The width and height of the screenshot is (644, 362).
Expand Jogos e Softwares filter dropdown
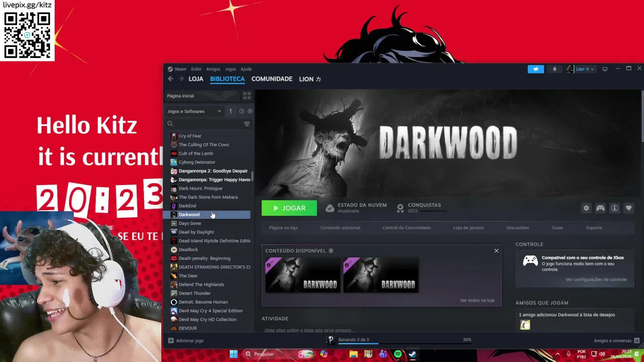tap(194, 111)
